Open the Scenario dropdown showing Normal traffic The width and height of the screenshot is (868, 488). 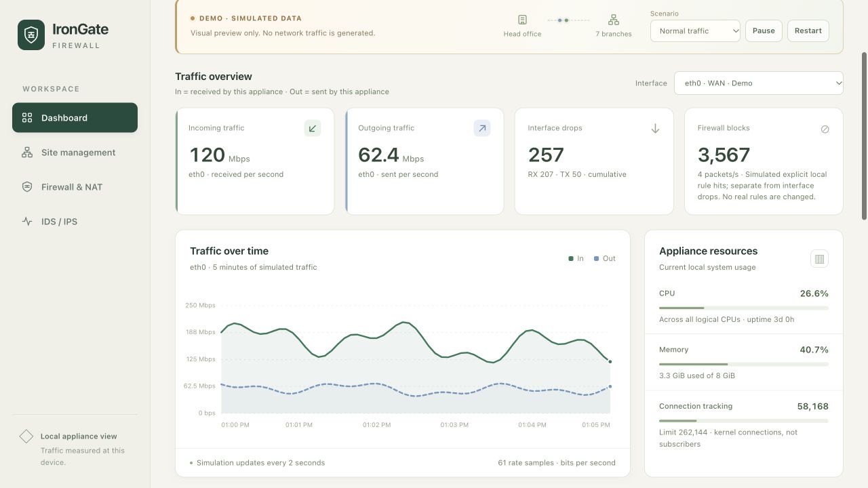point(695,30)
